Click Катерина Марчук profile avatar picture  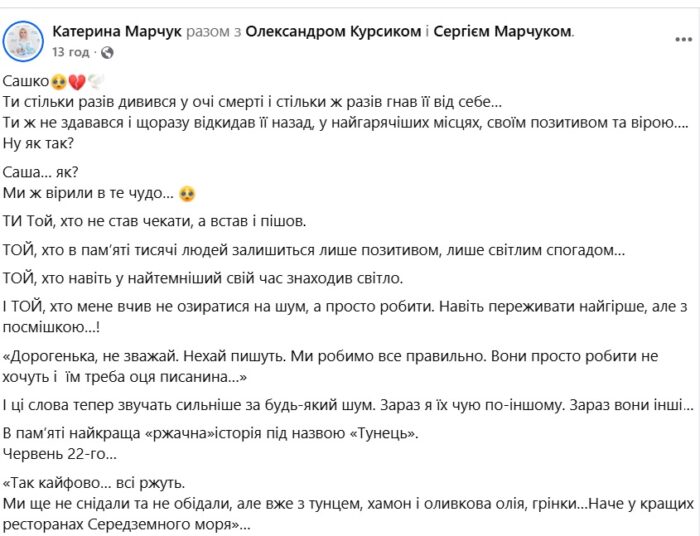24,41
